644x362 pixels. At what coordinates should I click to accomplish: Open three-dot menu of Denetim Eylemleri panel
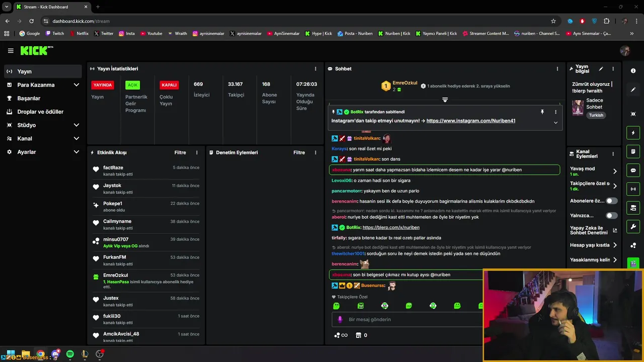[315, 152]
